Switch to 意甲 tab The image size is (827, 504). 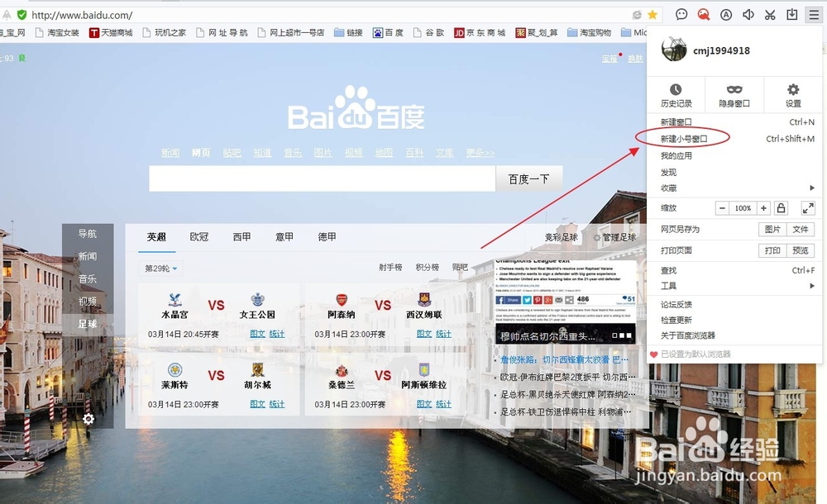[284, 237]
